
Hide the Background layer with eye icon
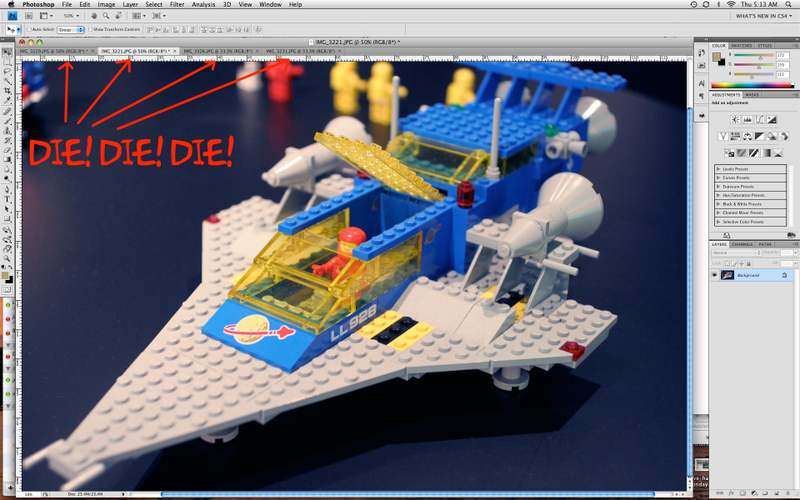click(714, 275)
